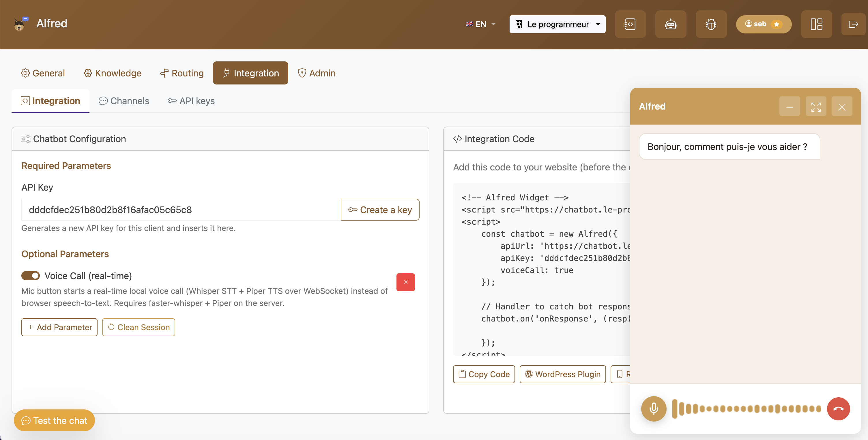Open the Le programmeur client dropdown
The height and width of the screenshot is (440, 868).
click(x=557, y=24)
